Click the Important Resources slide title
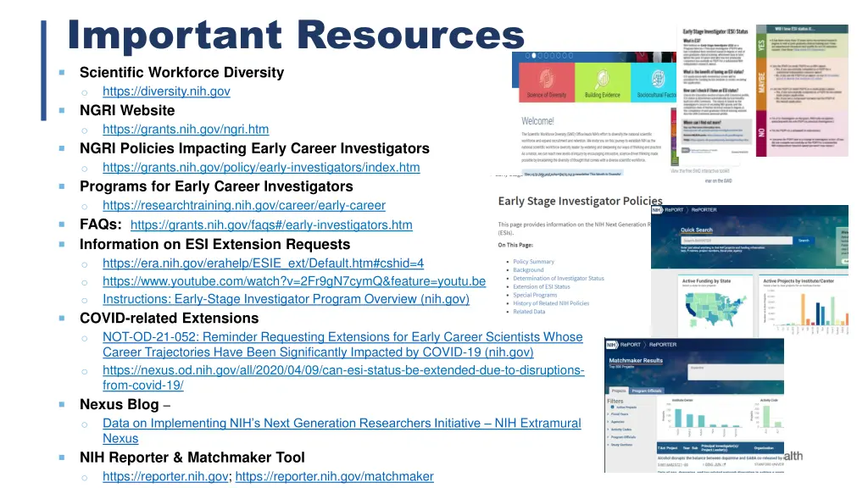The height and width of the screenshot is (488, 868). coord(296,34)
